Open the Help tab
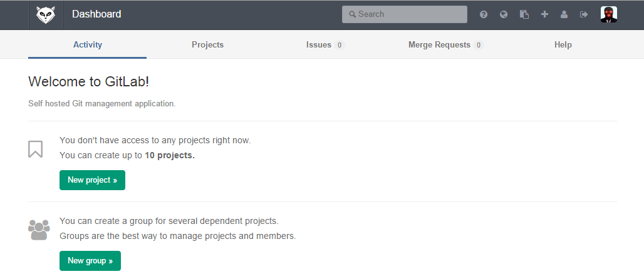The width and height of the screenshot is (644, 279). coord(563,44)
